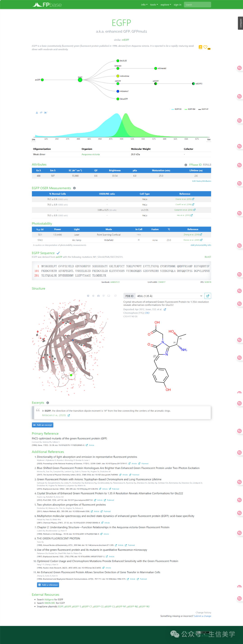The height and width of the screenshot is (644, 243).
Task: Open the Excerpts info icon
Action: (47, 403)
